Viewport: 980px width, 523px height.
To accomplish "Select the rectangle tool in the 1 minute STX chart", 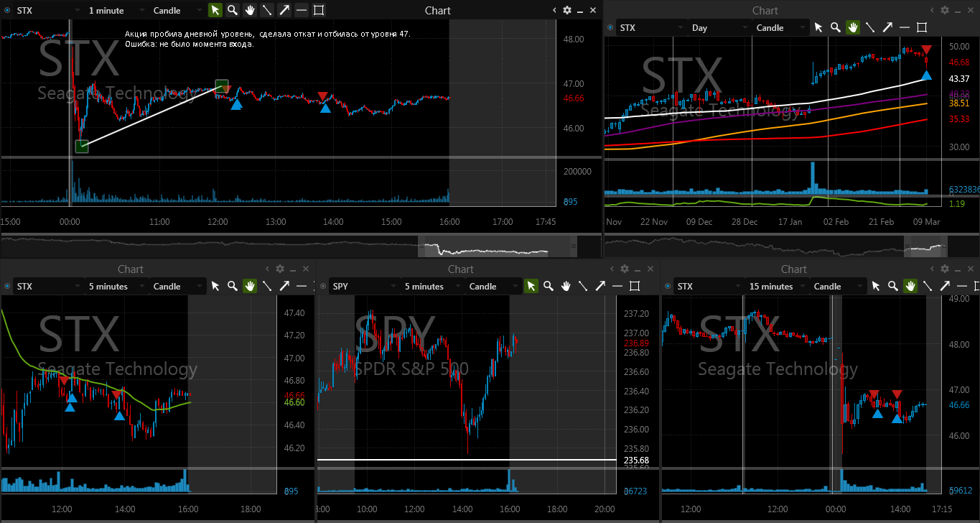I will [319, 10].
